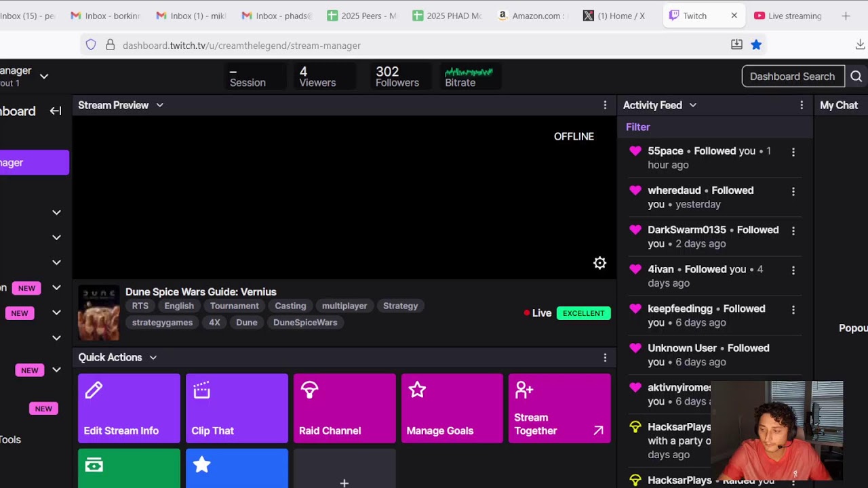Open options for wheredaud follow event
The width and height of the screenshot is (868, 488).
793,191
